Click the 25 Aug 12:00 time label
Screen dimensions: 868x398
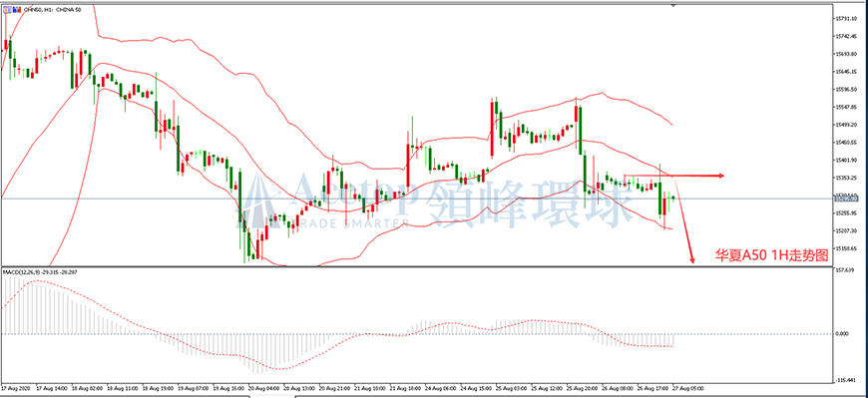[x=547, y=389]
